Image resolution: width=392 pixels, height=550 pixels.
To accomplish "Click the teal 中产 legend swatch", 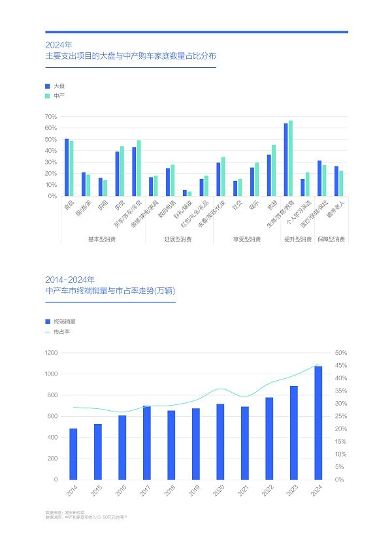I will (x=48, y=96).
